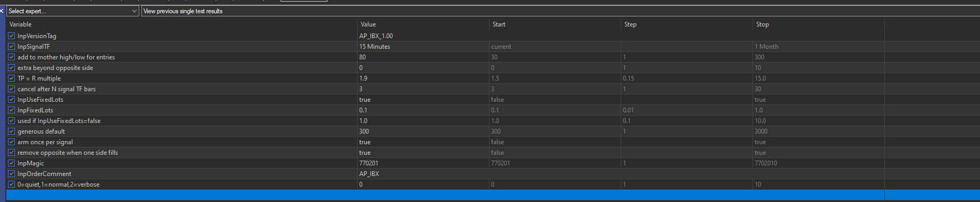Image resolution: width=980 pixels, height=202 pixels.
Task: Select the generous default Start cell 300
Action: pyautogui.click(x=555, y=131)
